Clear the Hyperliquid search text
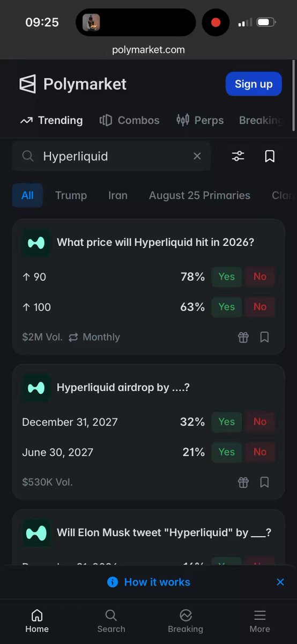This screenshot has width=297, height=644. pyautogui.click(x=197, y=156)
